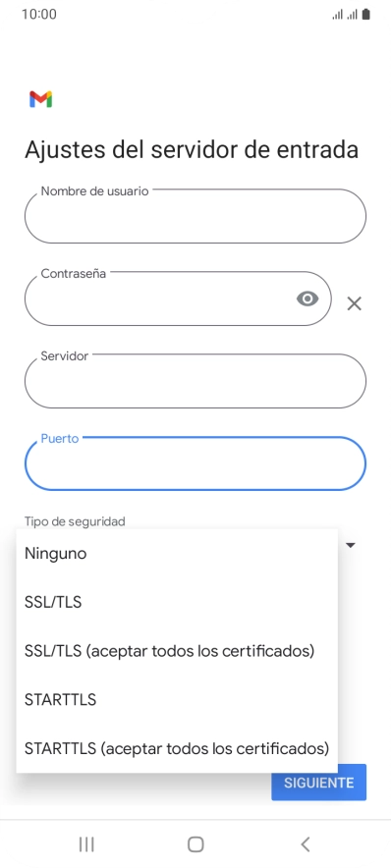This screenshot has height=868, width=391.
Task: Go back using the navigation arrow
Action: tap(305, 844)
